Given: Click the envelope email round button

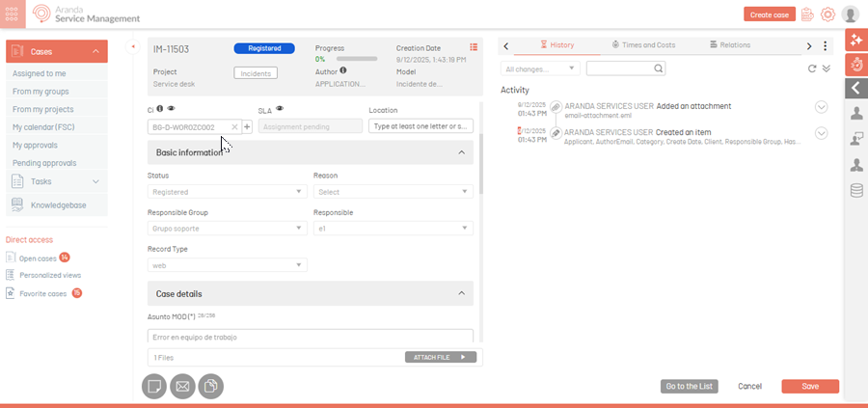Looking at the screenshot, I should tap(182, 387).
